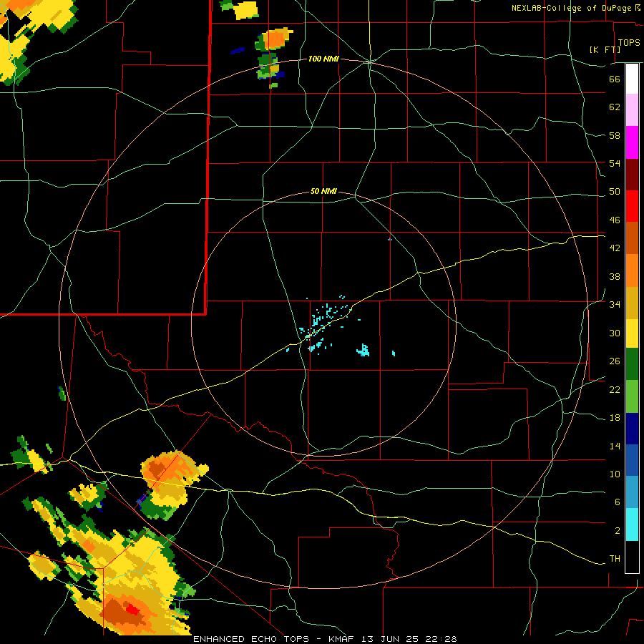Select the cyan band near legend bottom
Image resolution: width=644 pixels, height=644 pixels.
point(632,525)
